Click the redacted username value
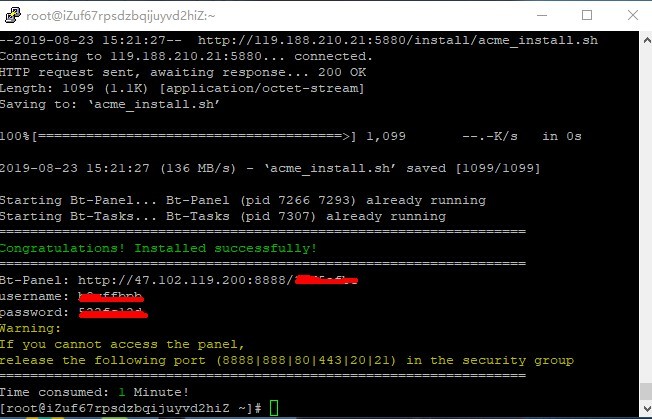Screen dimensions: 652x419 111,296
